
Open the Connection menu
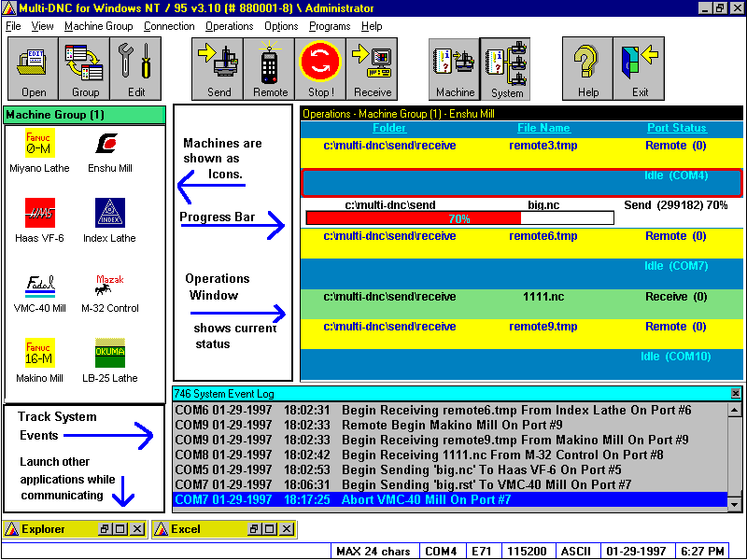pos(169,26)
